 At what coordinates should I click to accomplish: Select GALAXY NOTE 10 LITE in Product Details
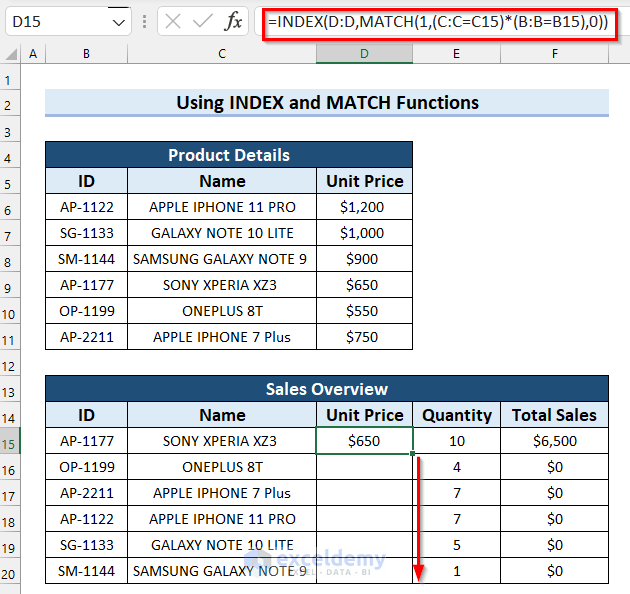pyautogui.click(x=222, y=233)
